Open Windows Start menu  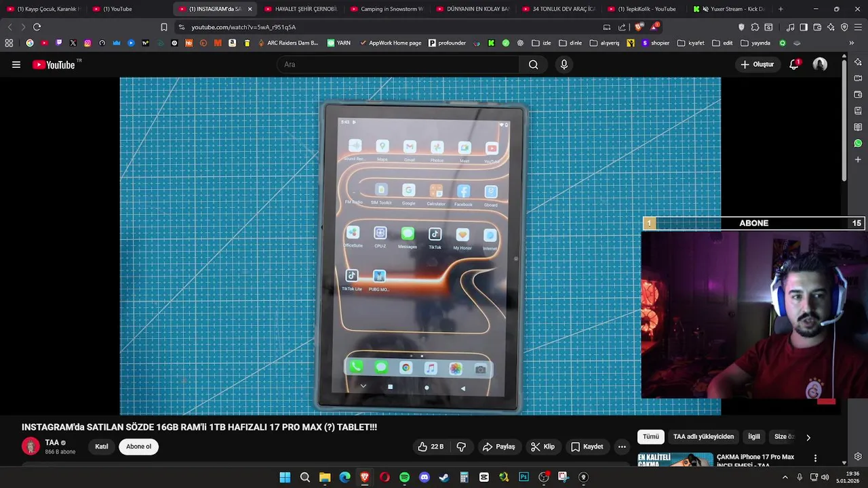click(x=285, y=477)
